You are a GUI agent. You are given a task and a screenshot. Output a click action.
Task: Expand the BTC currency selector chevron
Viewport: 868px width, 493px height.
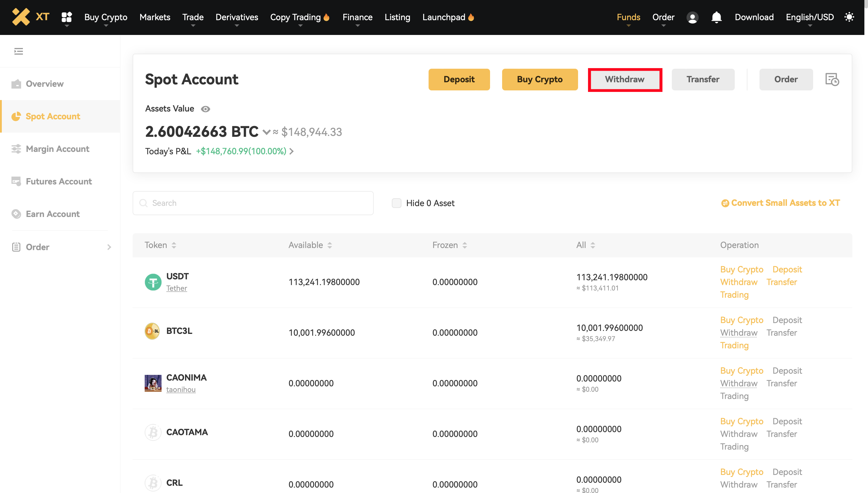click(x=266, y=132)
